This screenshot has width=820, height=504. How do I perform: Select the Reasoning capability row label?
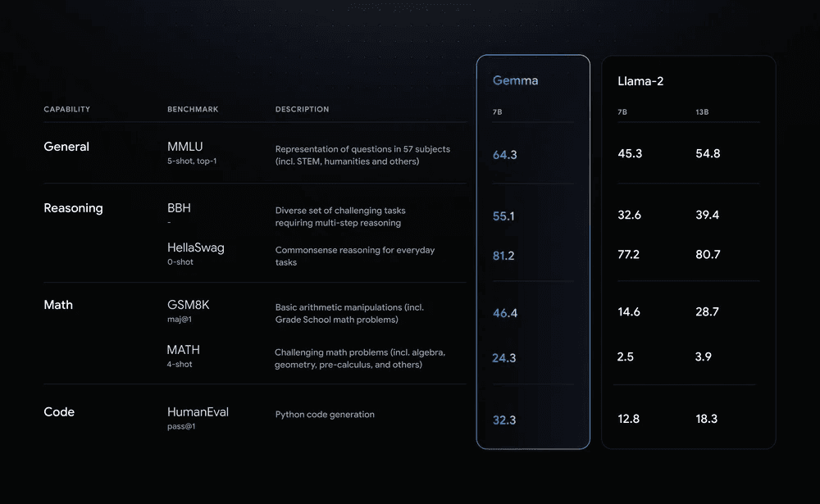point(73,208)
